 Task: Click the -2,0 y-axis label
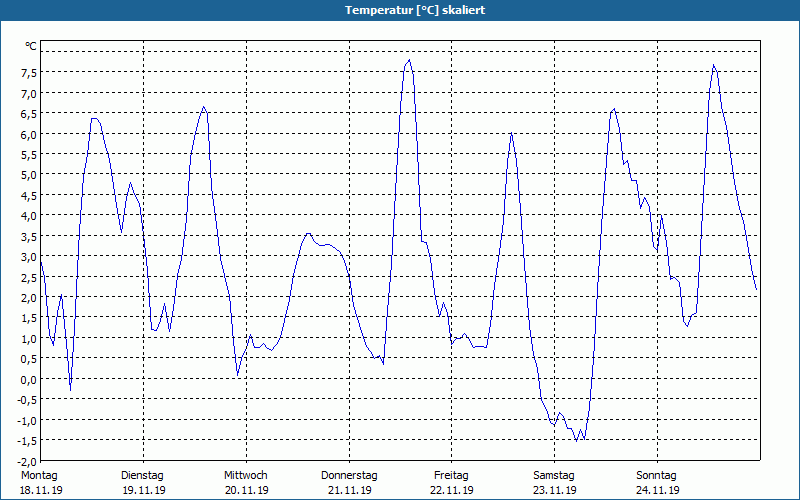[x=27, y=461]
